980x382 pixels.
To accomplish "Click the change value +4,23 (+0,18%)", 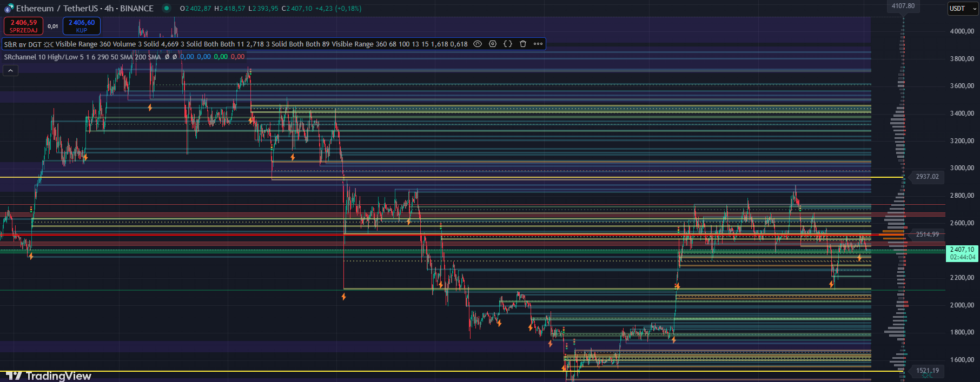I will click(339, 8).
